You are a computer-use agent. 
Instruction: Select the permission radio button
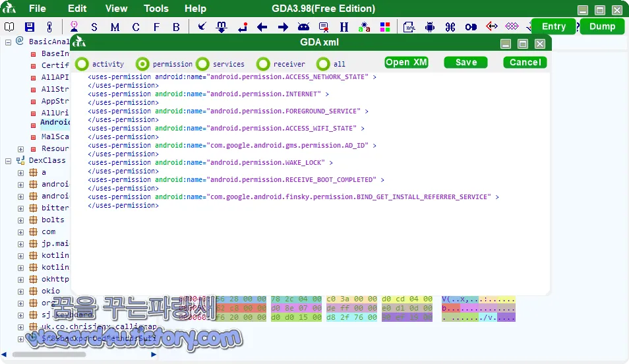point(142,64)
